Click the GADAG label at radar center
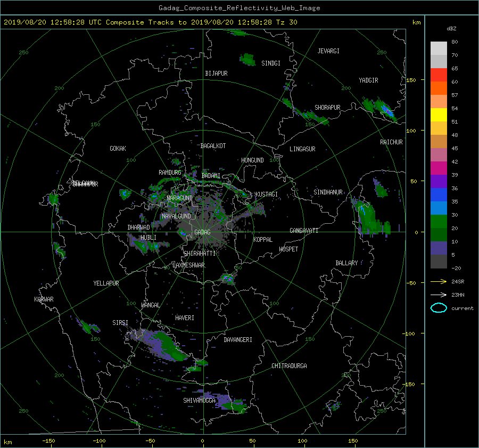479x448 pixels. (x=203, y=232)
